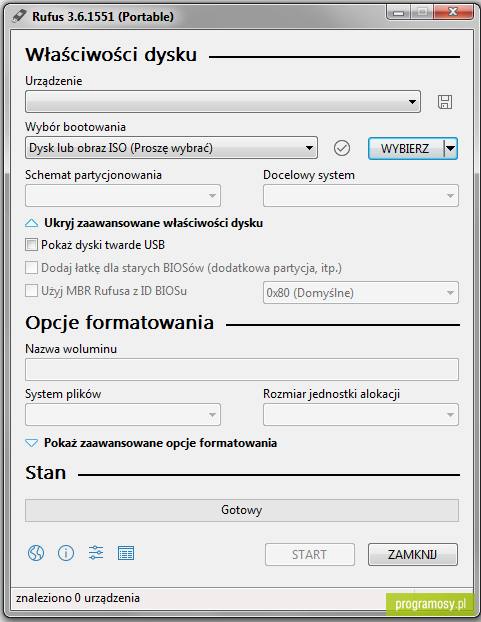Toggle Użyj MBR Rufusa z ID BIOSu checkbox
481x622 pixels.
[31, 291]
